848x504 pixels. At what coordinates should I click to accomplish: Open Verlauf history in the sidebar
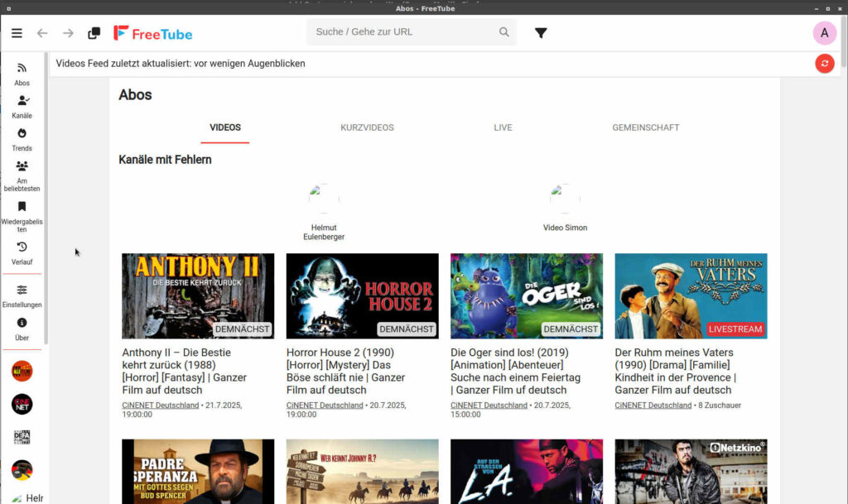point(22,253)
